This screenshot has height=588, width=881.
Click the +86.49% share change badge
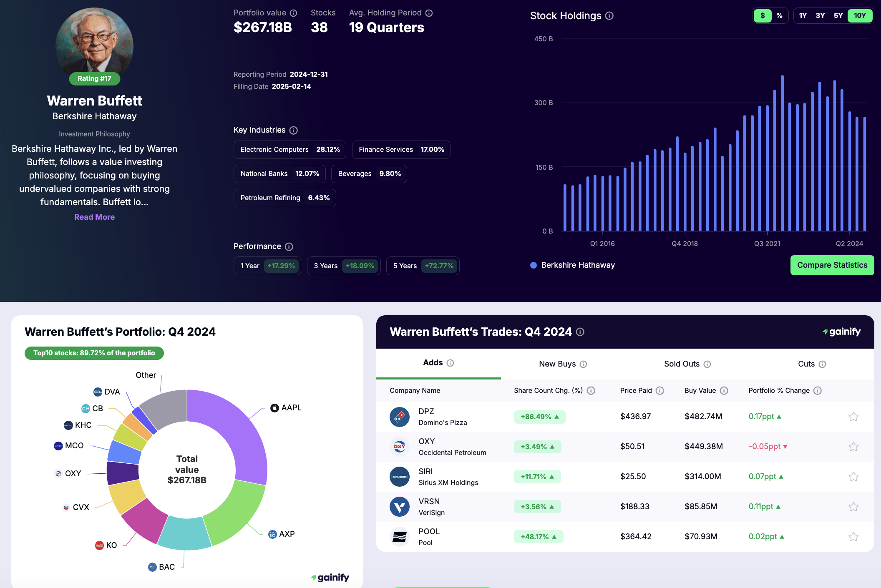tap(540, 417)
